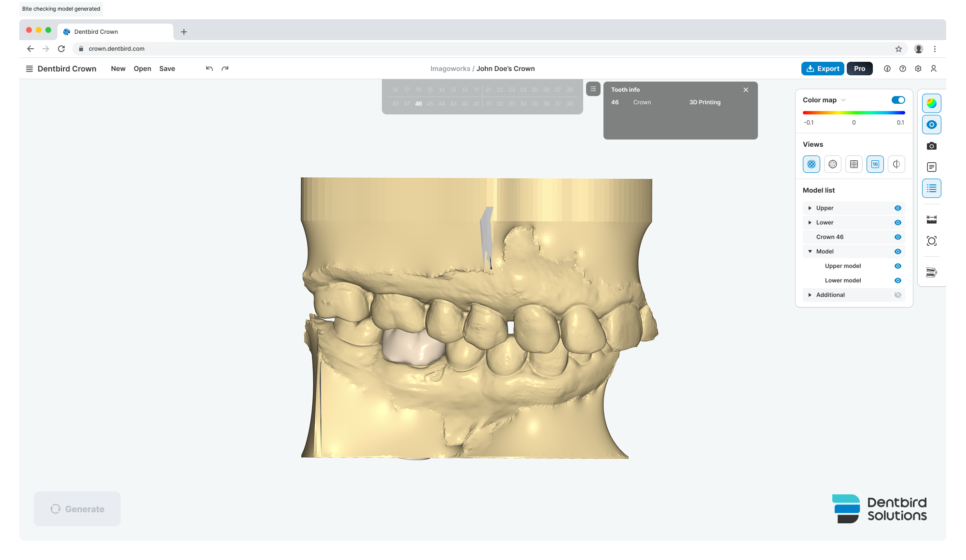Enable the tooth number view icon
Image resolution: width=966 pixels, height=560 pixels.
[x=875, y=164]
